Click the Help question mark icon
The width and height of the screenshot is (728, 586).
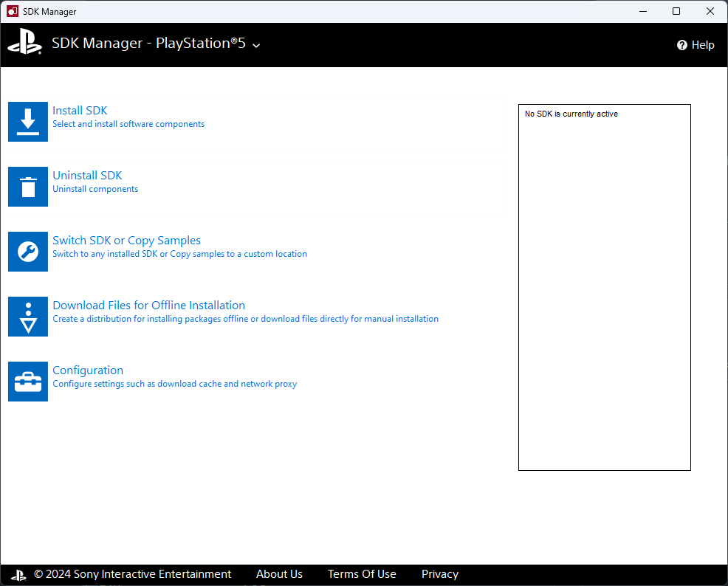coord(681,45)
